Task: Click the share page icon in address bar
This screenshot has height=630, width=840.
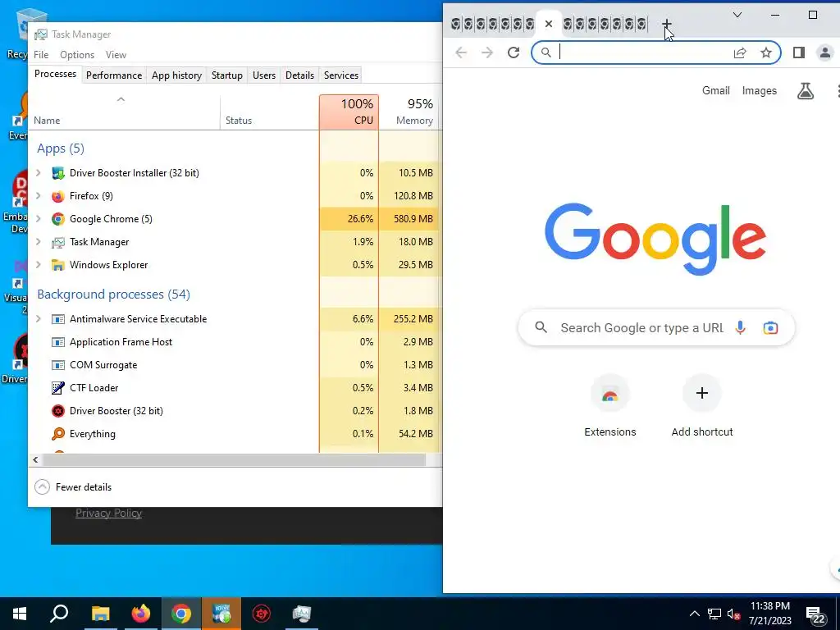Action: (x=740, y=52)
